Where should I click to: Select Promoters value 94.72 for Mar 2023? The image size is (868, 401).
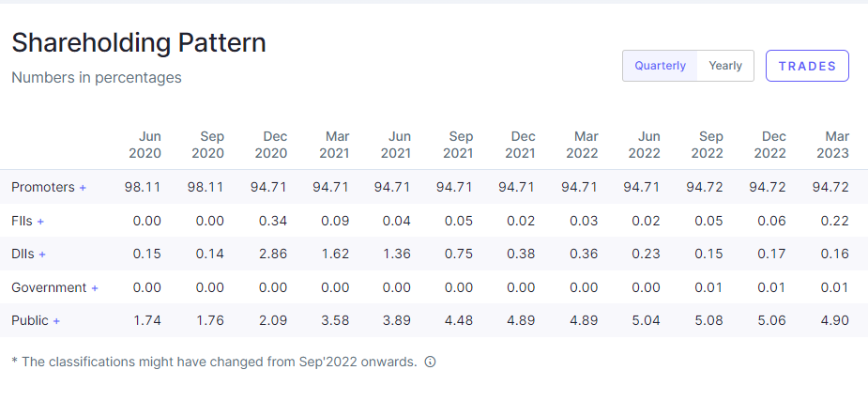click(830, 187)
